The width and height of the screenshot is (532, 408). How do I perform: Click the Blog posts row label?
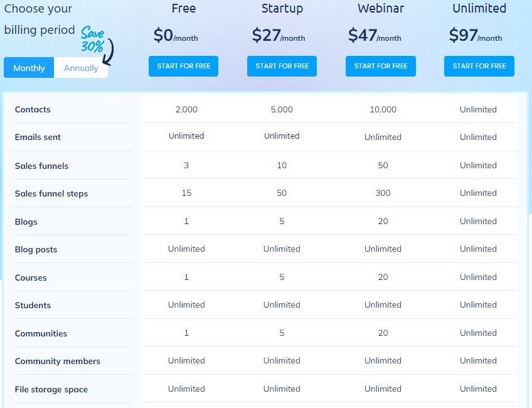(36, 250)
